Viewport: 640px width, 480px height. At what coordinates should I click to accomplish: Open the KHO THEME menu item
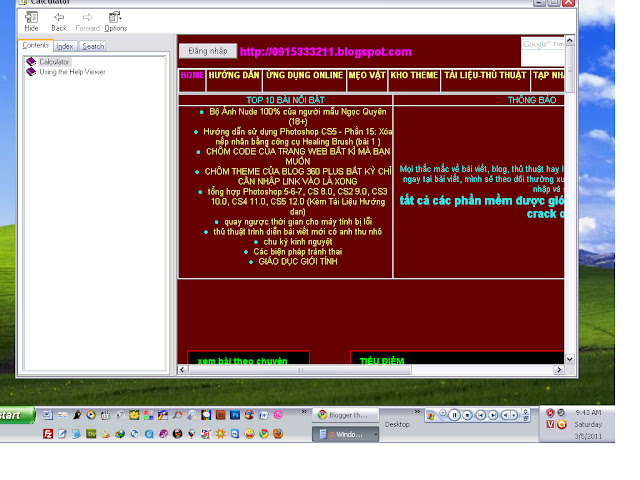click(414, 75)
